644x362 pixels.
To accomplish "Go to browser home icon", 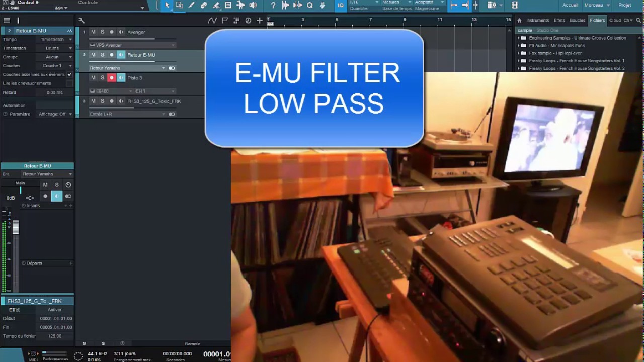I will pos(519,20).
